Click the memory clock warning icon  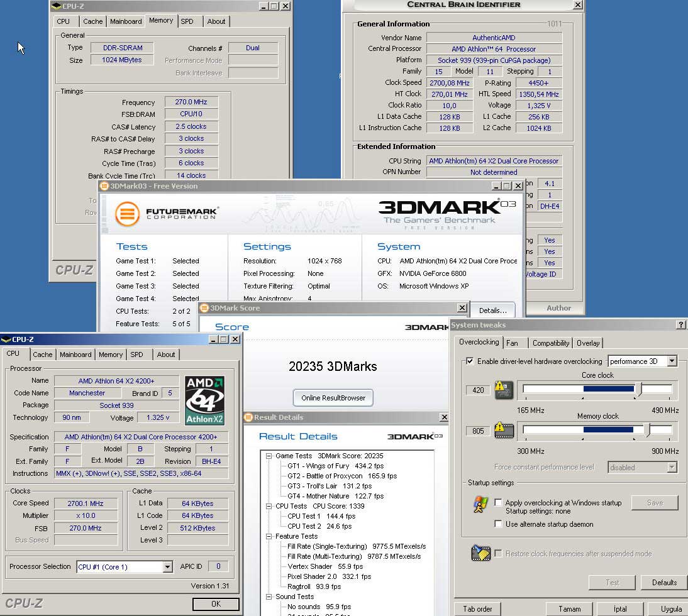[x=504, y=430]
